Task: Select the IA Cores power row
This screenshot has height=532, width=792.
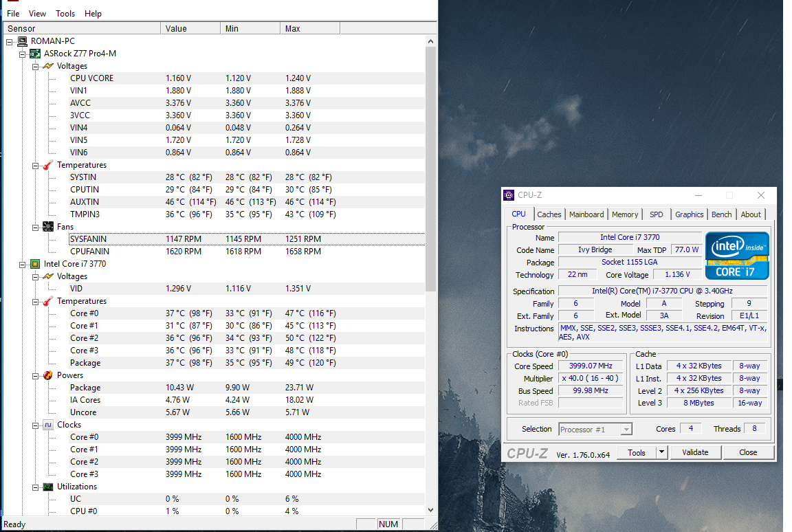Action: click(247, 400)
